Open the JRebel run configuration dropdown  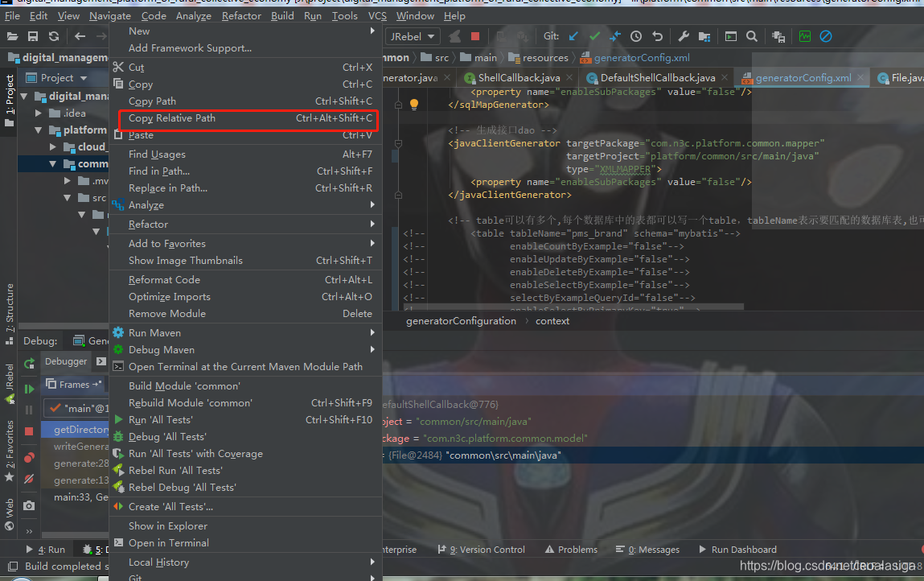tap(413, 36)
